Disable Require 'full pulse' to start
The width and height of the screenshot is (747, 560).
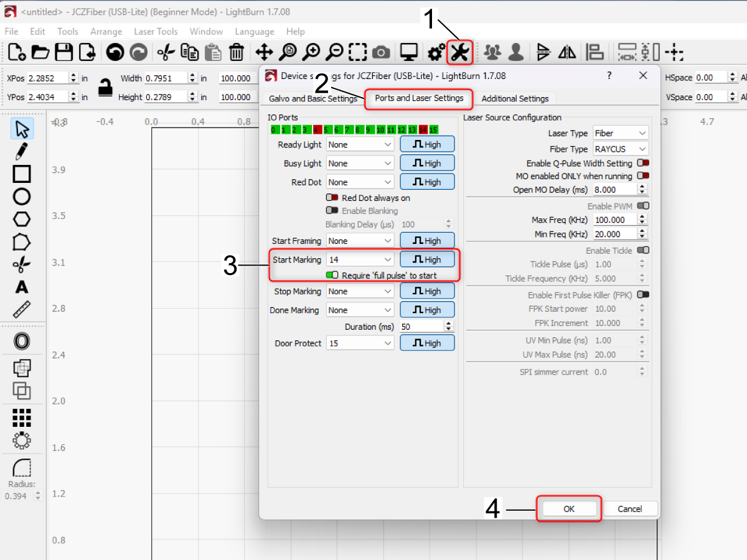tap(332, 275)
